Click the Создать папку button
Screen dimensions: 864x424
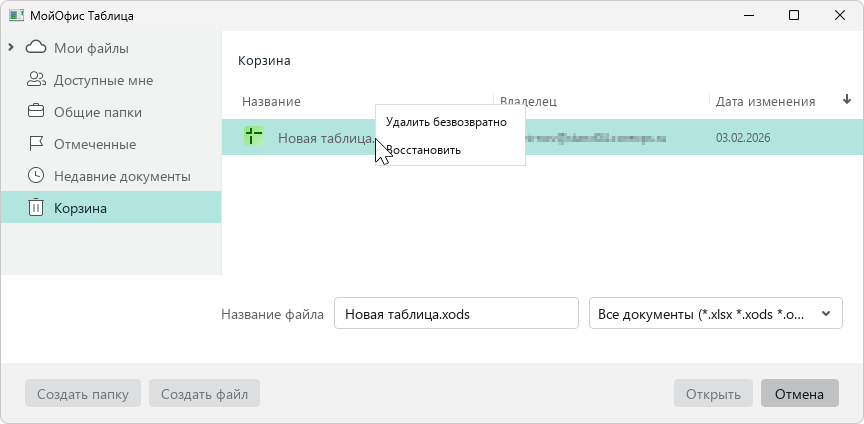(x=83, y=393)
